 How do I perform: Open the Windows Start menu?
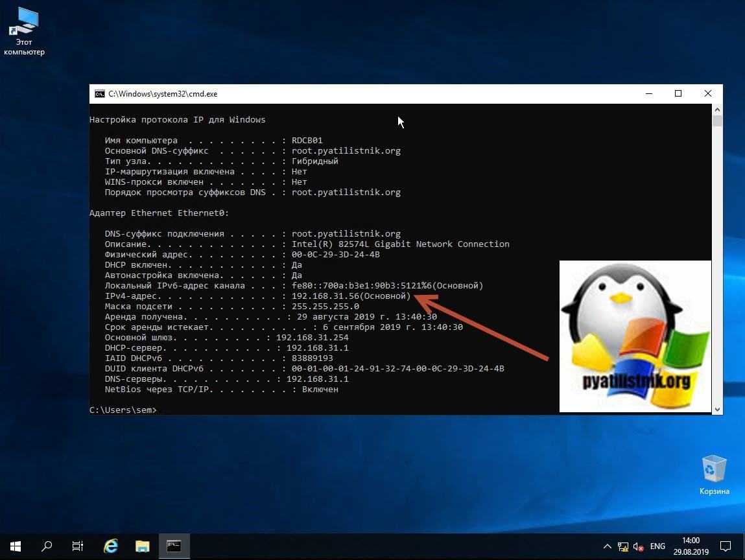coord(15,546)
